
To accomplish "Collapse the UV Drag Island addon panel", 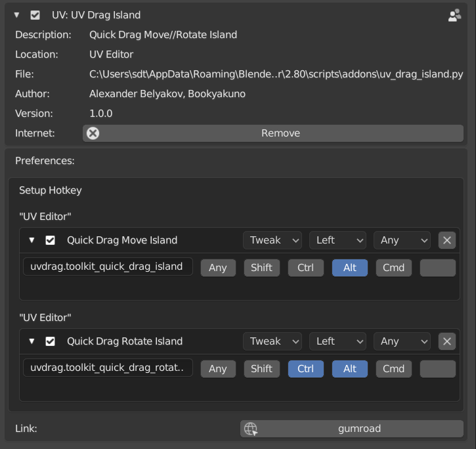I will [17, 15].
